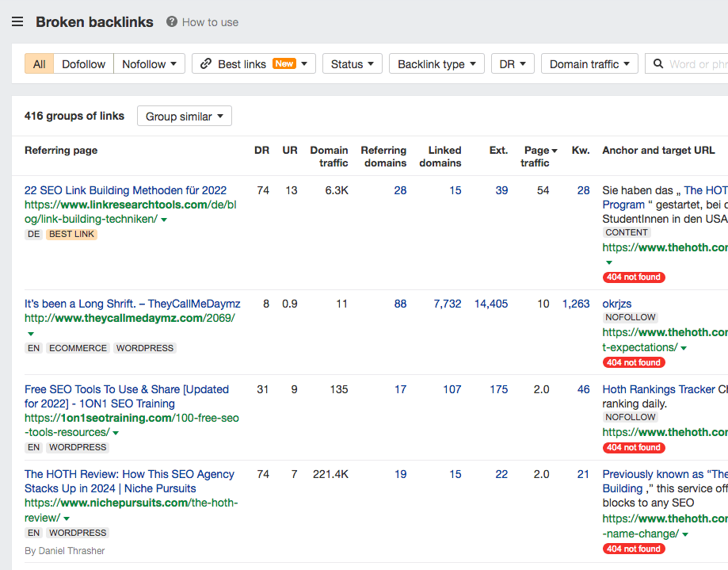Open the Backlink type dropdown
This screenshot has height=570, width=728.
436,64
